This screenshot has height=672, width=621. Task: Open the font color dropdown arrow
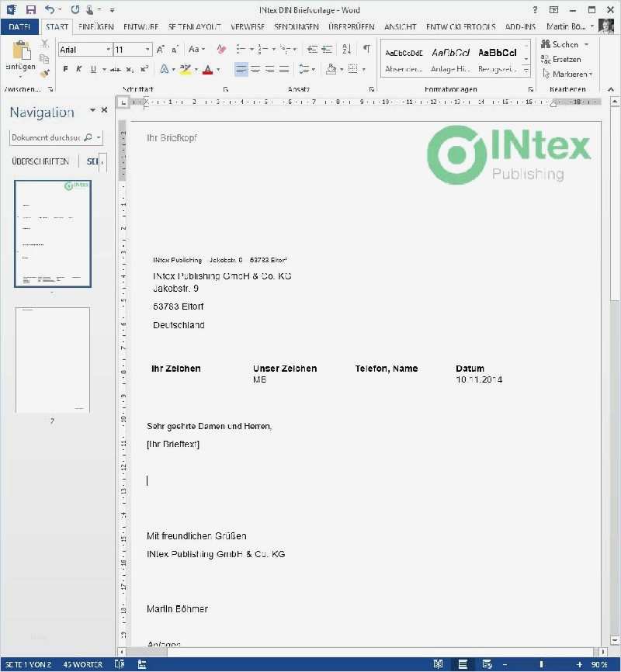218,69
